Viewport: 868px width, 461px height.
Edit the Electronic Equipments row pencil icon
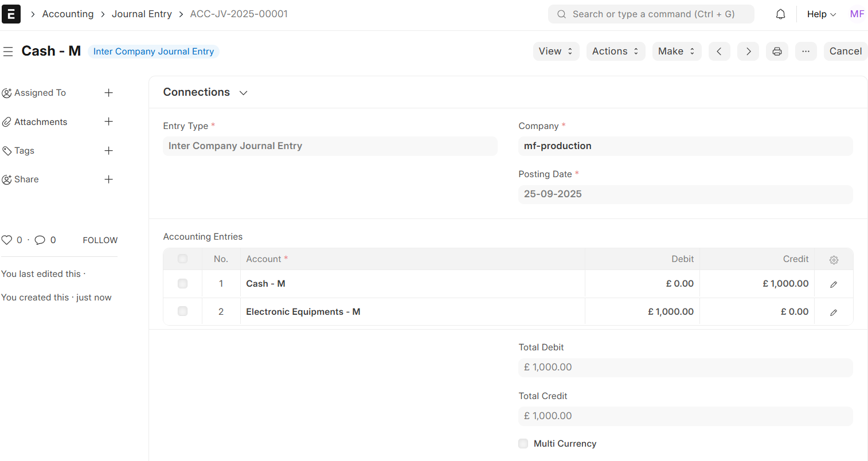(834, 312)
